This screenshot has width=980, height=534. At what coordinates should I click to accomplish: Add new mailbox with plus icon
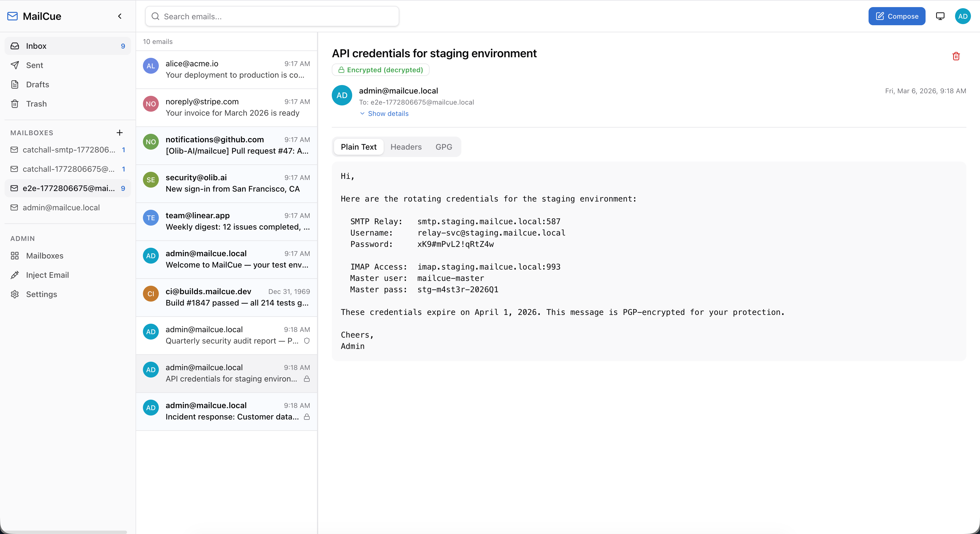point(119,133)
